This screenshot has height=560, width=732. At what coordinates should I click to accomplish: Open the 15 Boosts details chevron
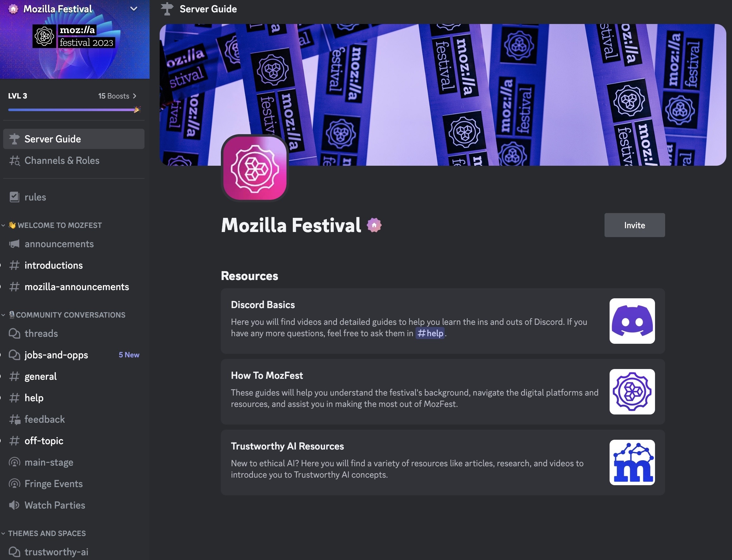(x=135, y=96)
